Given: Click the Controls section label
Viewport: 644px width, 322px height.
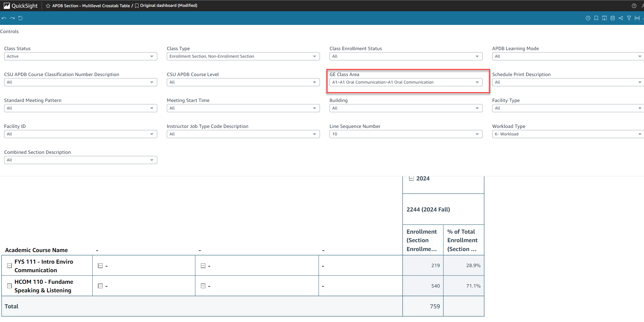Looking at the screenshot, I should 10,31.
